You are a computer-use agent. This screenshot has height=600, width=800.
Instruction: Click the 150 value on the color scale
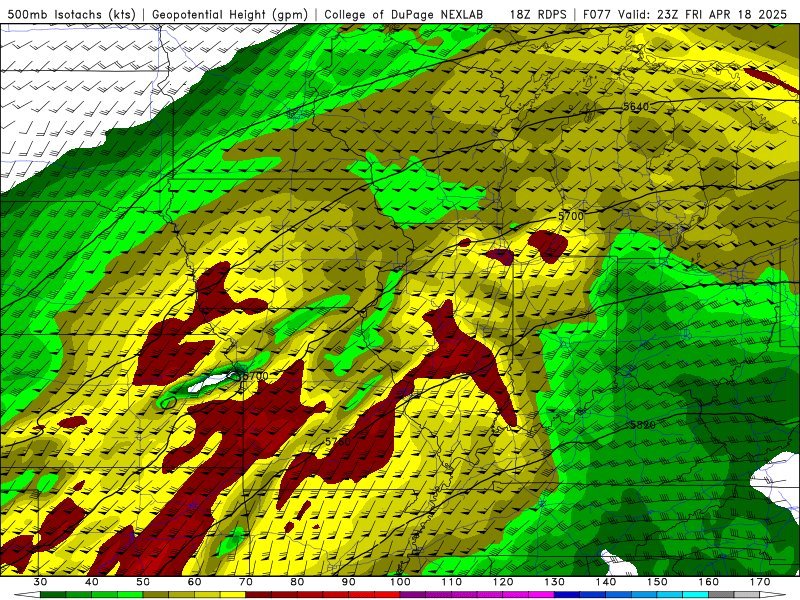click(657, 582)
